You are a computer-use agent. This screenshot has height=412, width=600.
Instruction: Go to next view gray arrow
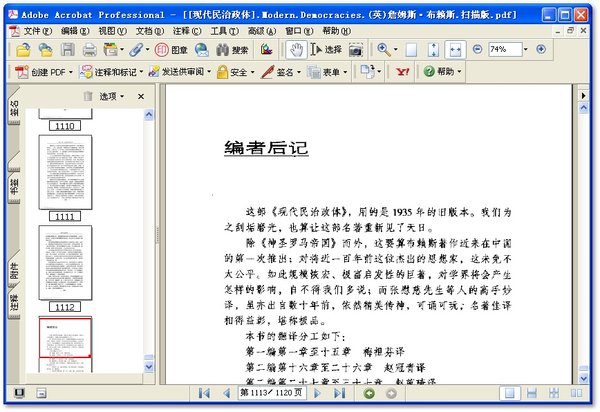[x=391, y=393]
